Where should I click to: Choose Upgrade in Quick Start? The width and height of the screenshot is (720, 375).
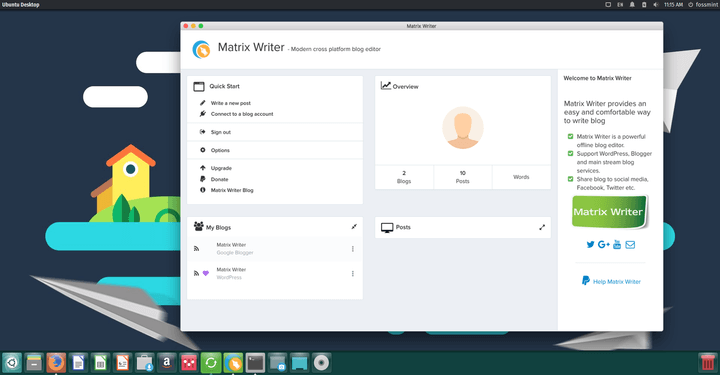pos(221,168)
